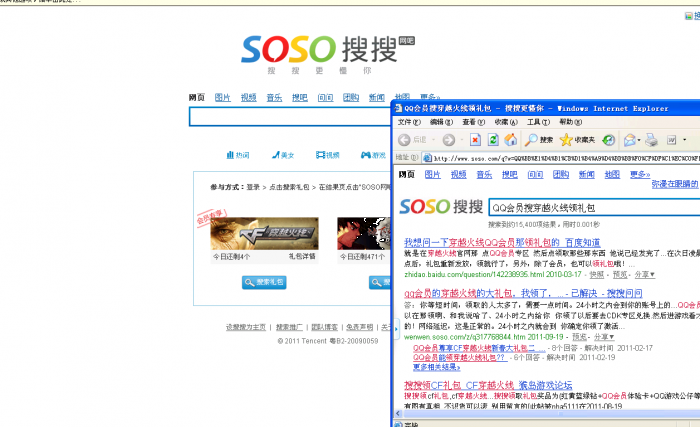
Task: Click the icon at homepage top-right corner
Action: [688, 16]
